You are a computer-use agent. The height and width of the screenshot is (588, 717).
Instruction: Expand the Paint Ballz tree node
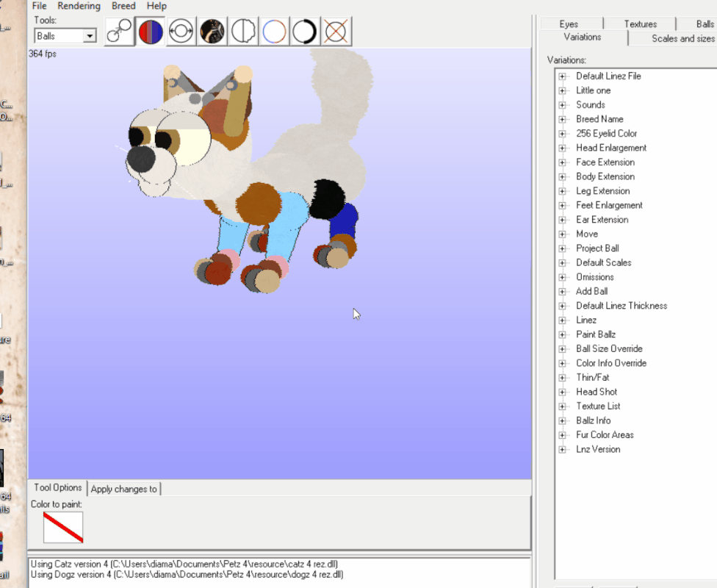(x=563, y=334)
